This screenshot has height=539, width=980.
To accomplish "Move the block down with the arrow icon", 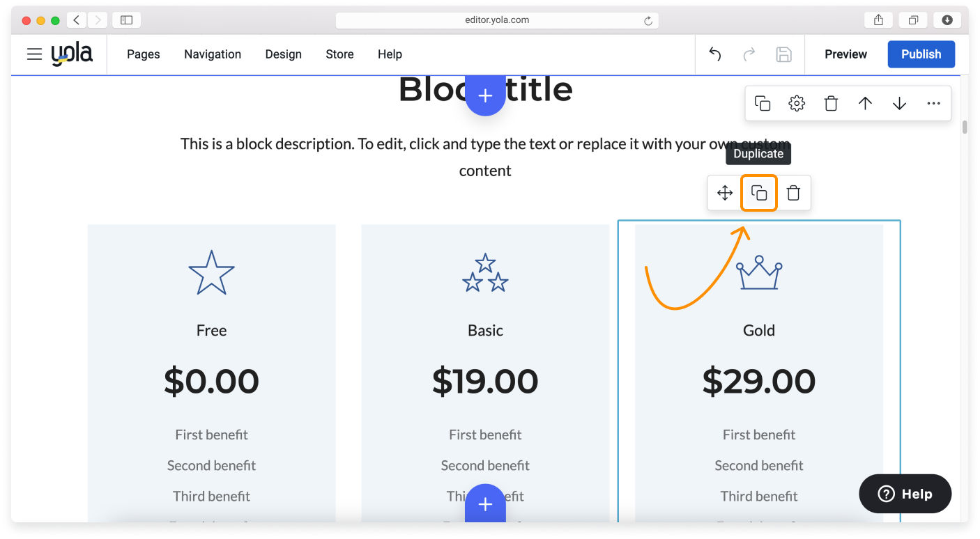I will point(899,102).
